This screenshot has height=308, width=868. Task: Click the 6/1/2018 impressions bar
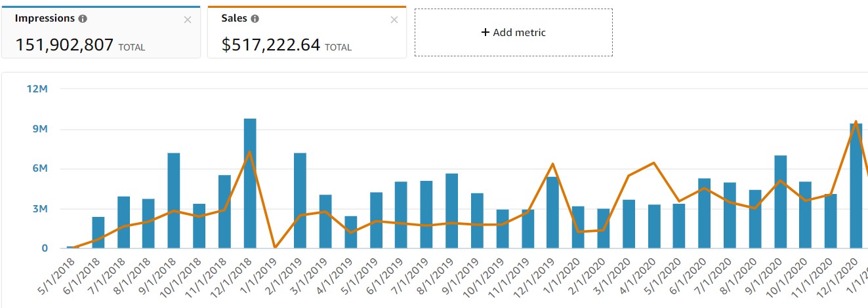pos(98,233)
